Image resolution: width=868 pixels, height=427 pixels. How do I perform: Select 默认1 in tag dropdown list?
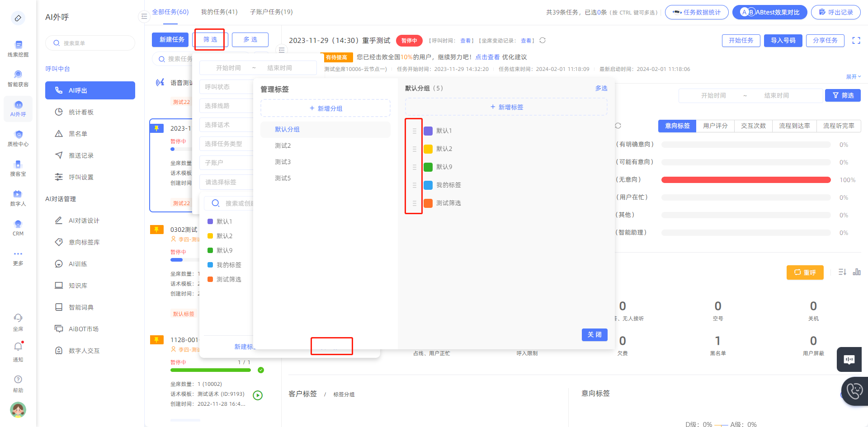tap(225, 221)
